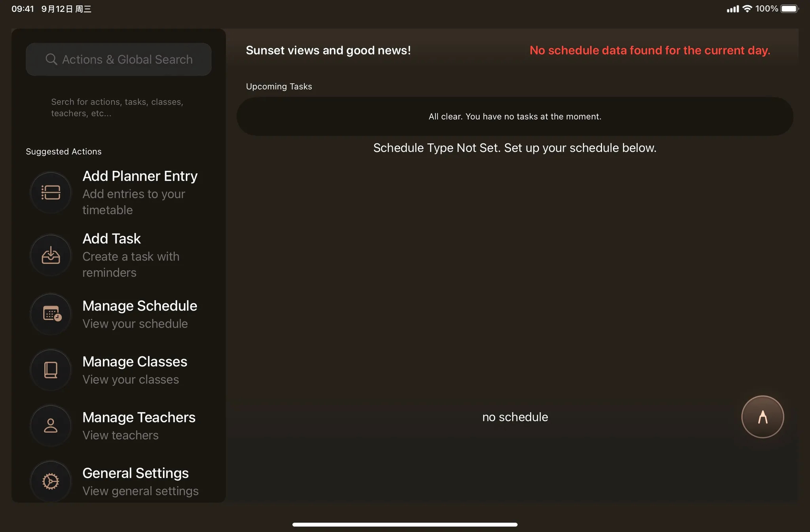Screen dimensions: 810x532
Task: Tap the 'All clear' upcoming tasks card
Action: pyautogui.click(x=515, y=116)
